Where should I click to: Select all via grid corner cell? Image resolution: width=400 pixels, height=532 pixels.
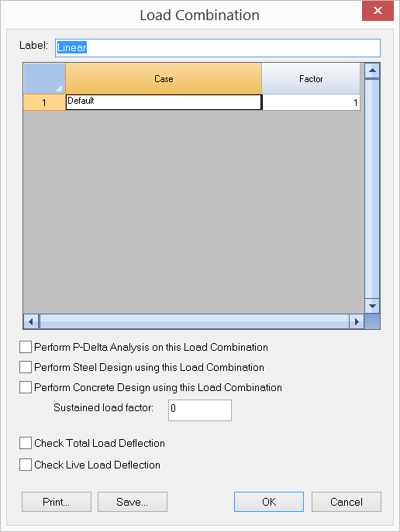[x=44, y=78]
